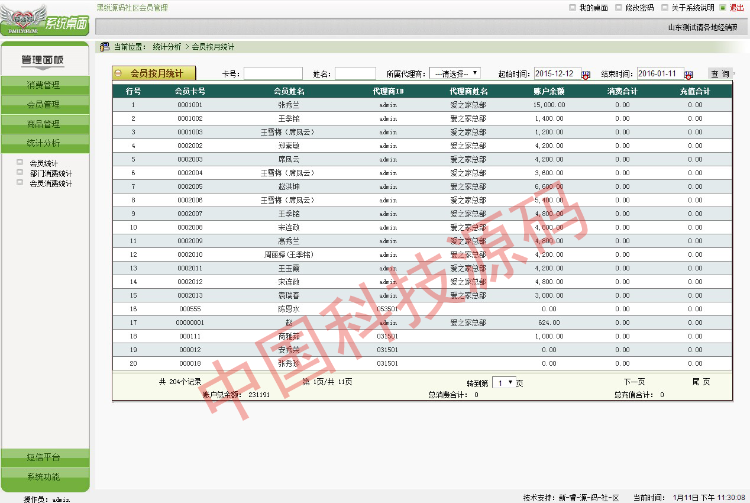Open the calendar picker for 结束时间

688,75
